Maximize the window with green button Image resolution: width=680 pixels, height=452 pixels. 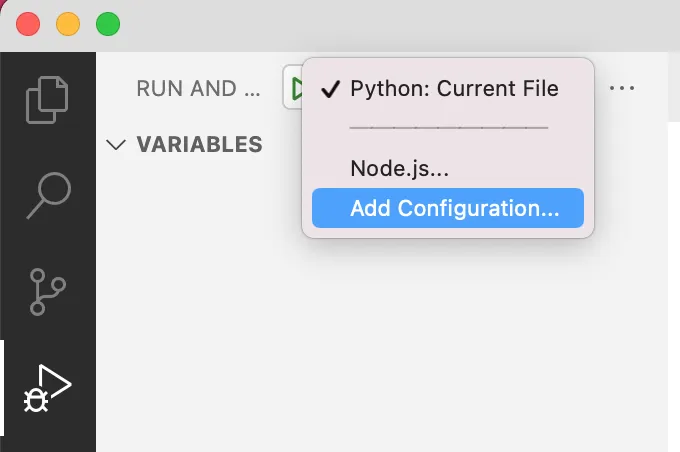click(x=107, y=25)
